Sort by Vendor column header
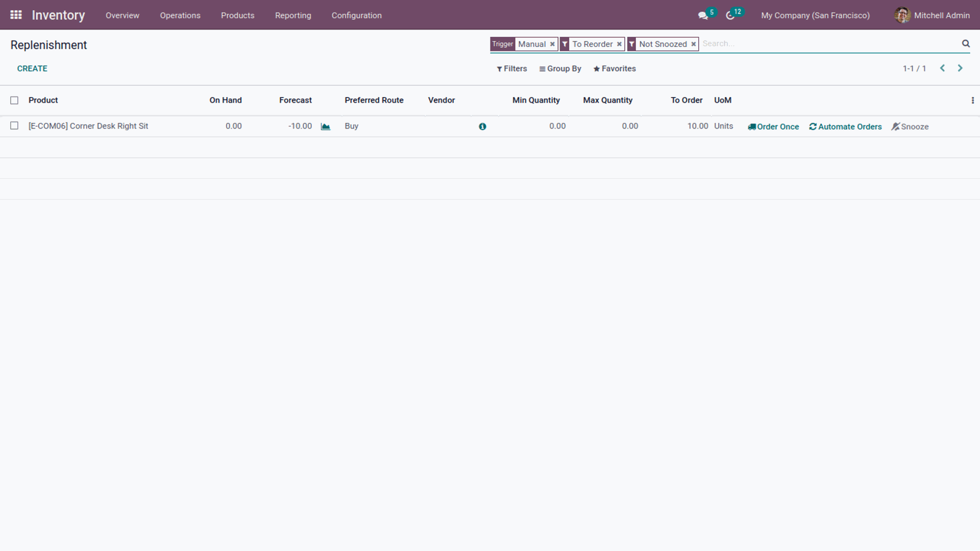980x551 pixels. [442, 100]
